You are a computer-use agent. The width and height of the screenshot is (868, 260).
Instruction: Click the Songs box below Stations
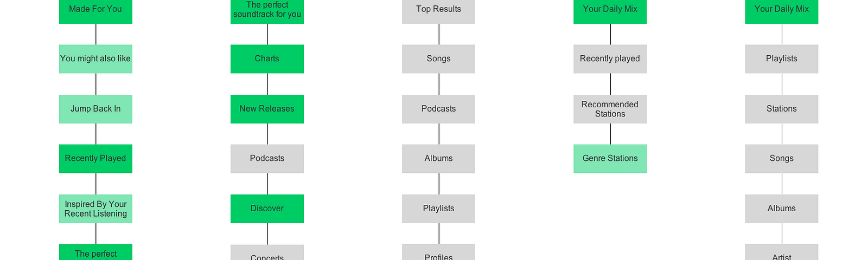(781, 159)
